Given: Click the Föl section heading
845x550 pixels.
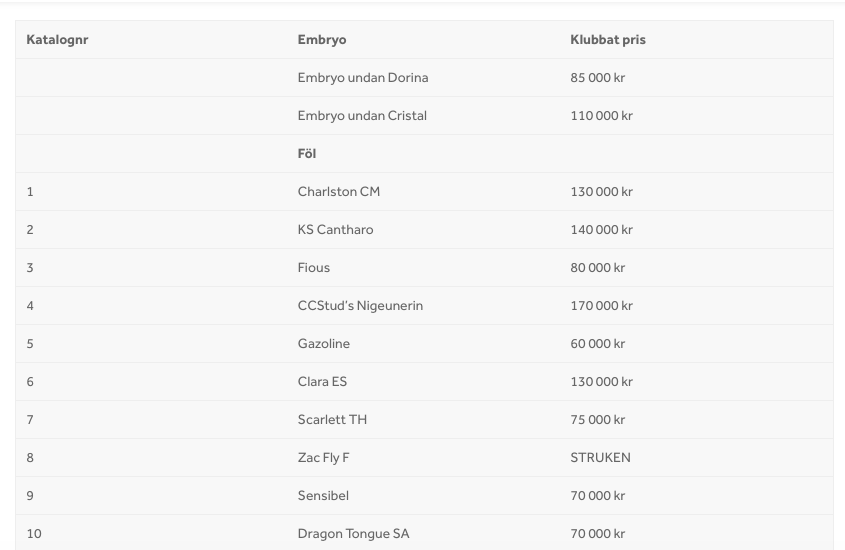Looking at the screenshot, I should point(307,154).
